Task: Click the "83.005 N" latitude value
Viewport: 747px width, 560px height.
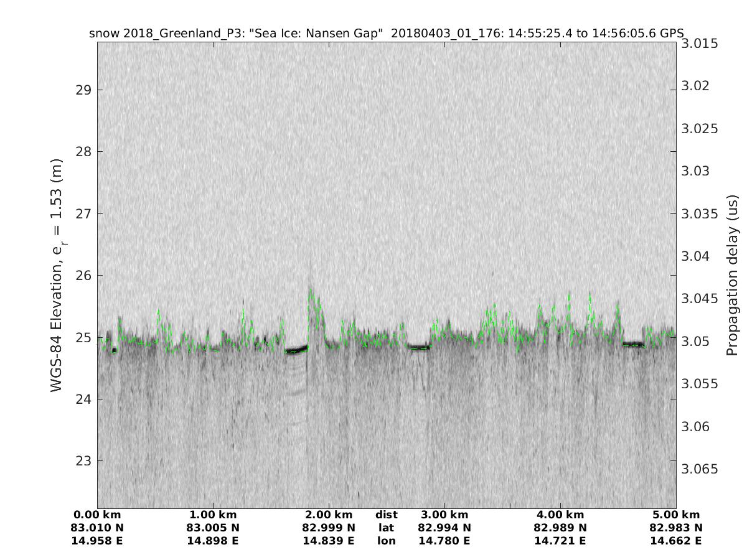Action: [x=213, y=528]
